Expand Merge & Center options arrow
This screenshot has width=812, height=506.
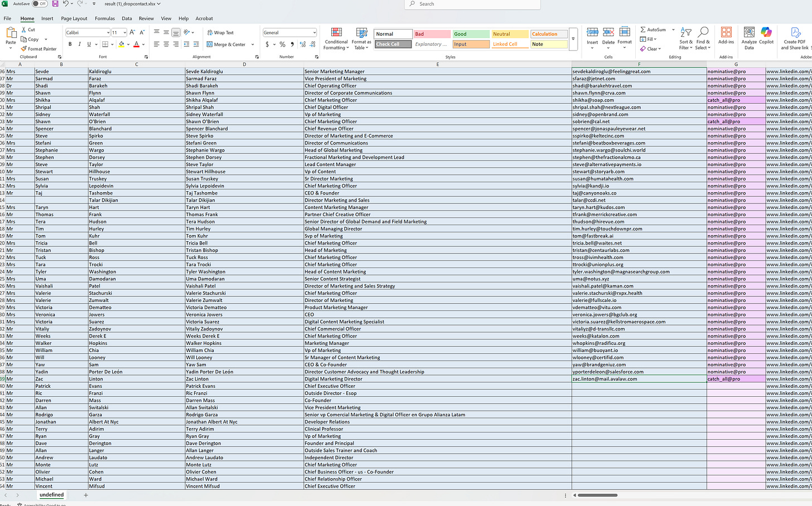253,45
